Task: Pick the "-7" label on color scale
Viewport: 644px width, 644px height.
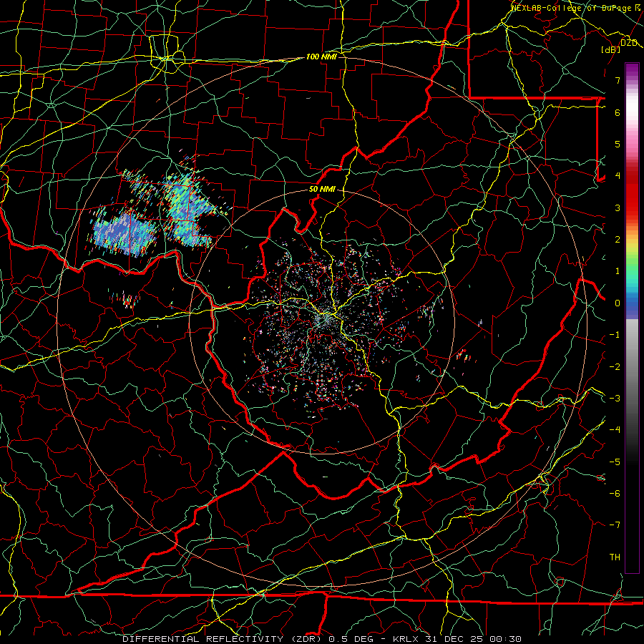Action: coord(615,525)
